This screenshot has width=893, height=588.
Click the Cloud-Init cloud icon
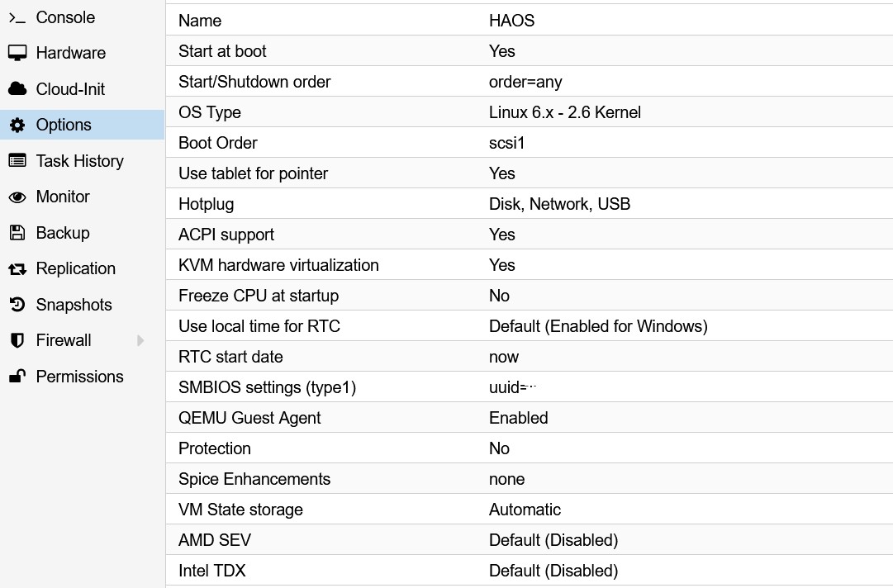pyautogui.click(x=17, y=89)
